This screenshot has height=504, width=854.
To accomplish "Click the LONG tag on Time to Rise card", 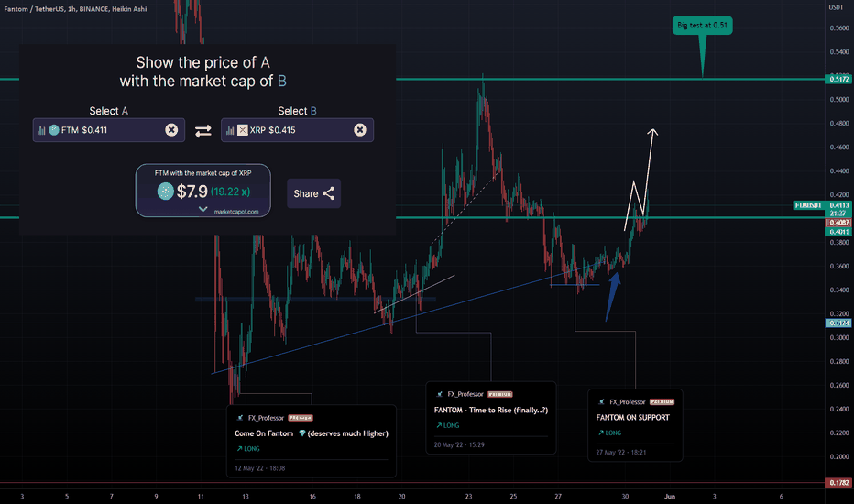I will click(447, 425).
